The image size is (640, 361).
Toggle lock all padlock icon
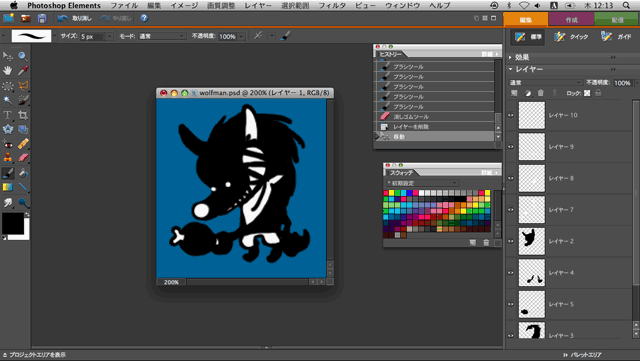tap(598, 93)
